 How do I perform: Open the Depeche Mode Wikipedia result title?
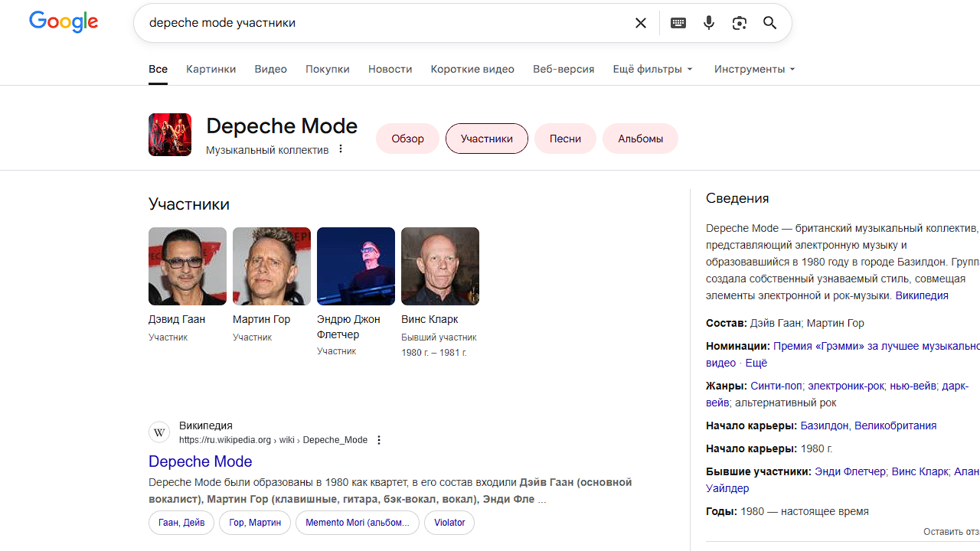point(201,461)
